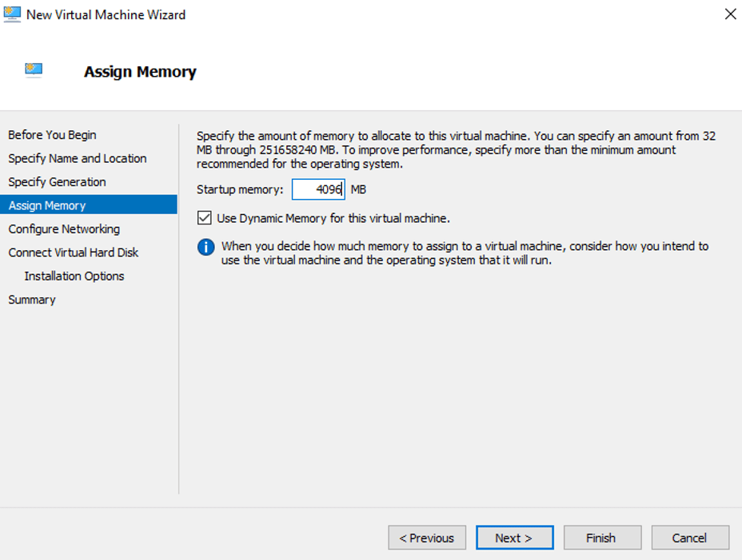The width and height of the screenshot is (742, 560).
Task: Select the Specify Generation step
Action: click(57, 182)
